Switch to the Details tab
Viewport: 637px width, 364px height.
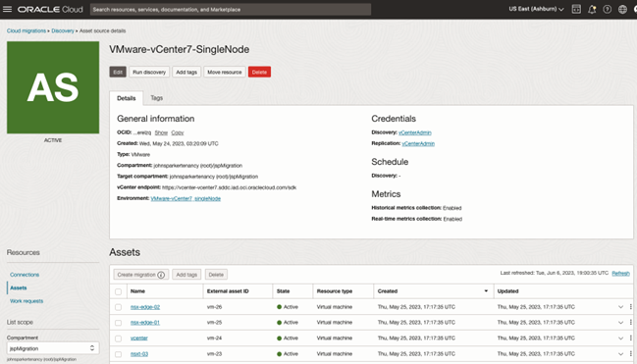click(x=127, y=98)
